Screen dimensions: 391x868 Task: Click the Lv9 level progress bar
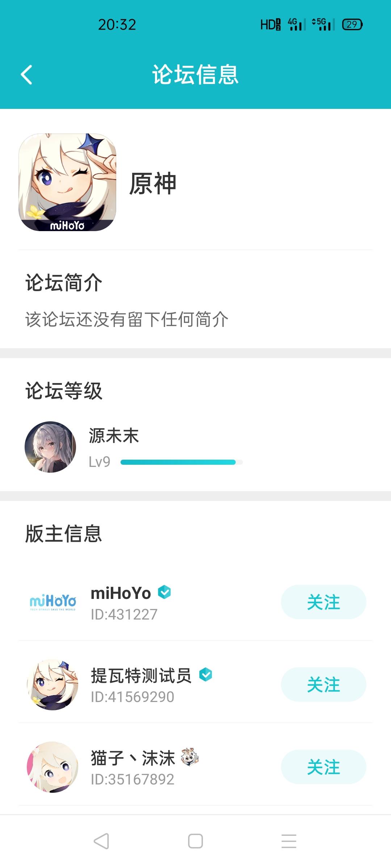181,462
